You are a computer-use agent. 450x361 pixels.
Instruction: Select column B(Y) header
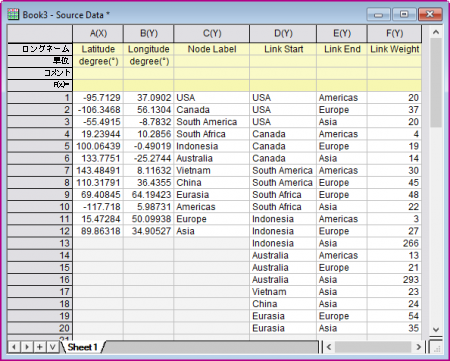tap(149, 33)
